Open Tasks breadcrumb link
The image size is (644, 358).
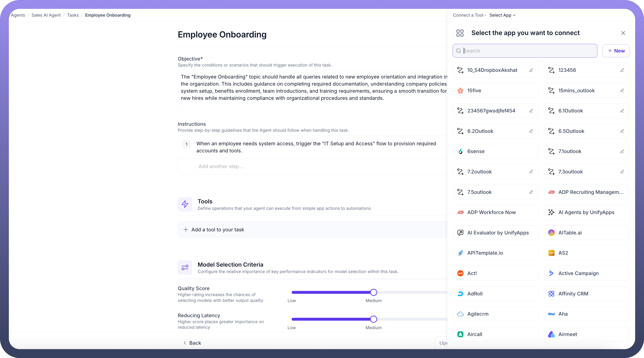pyautogui.click(x=73, y=15)
